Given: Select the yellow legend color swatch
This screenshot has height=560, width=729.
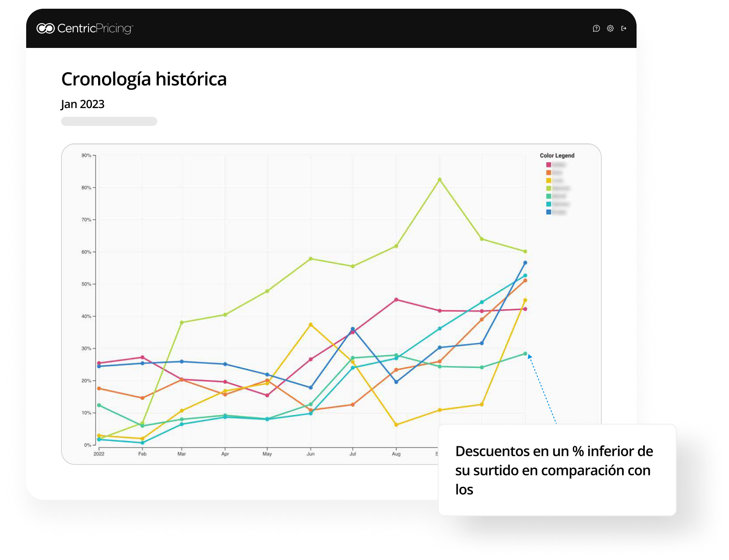Looking at the screenshot, I should point(548,180).
